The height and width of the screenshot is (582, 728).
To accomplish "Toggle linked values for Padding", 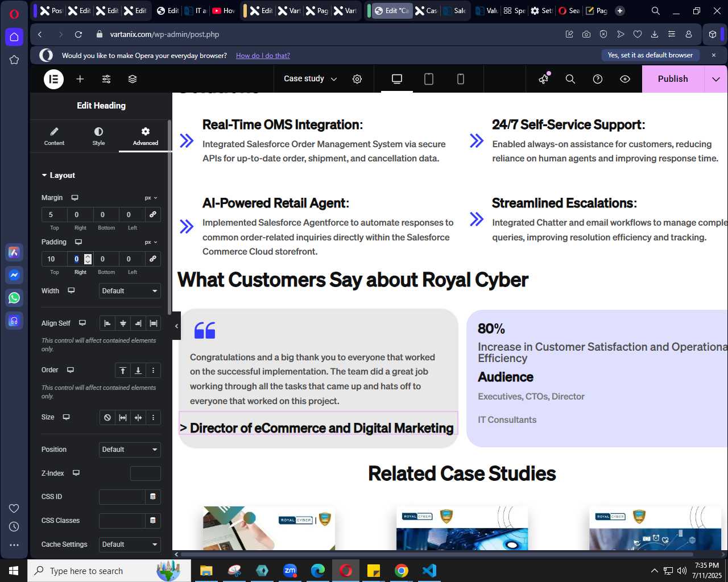I will pos(152,259).
